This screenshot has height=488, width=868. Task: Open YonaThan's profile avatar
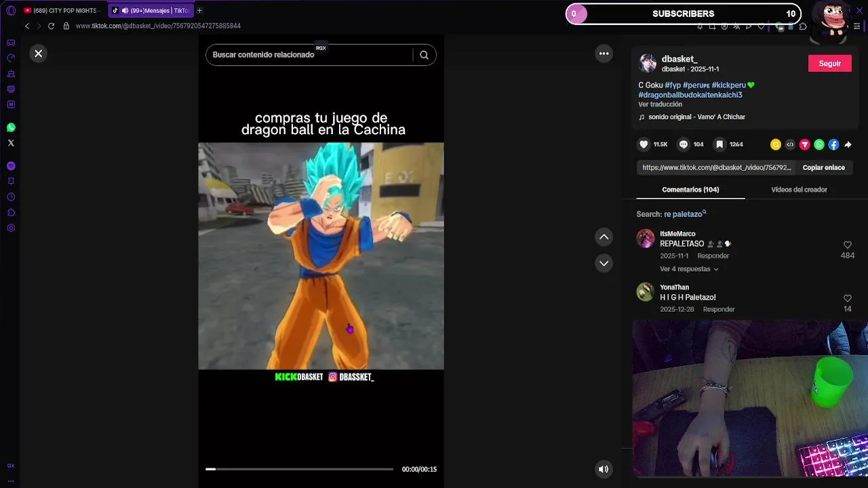[646, 292]
